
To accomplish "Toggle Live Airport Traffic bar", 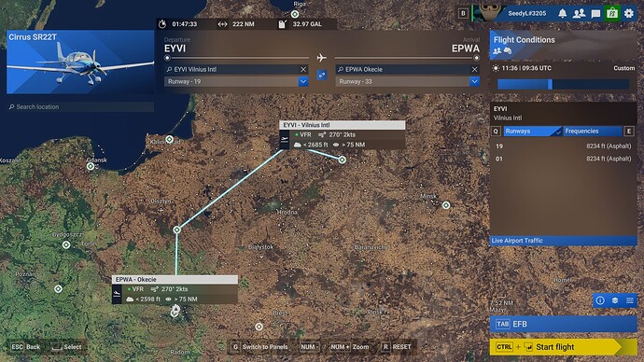I will pyautogui.click(x=563, y=241).
